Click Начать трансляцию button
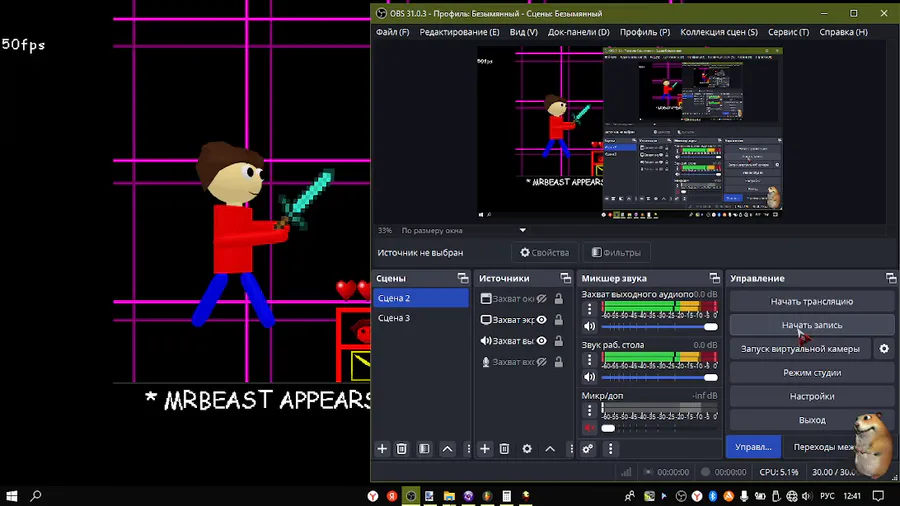 (812, 301)
